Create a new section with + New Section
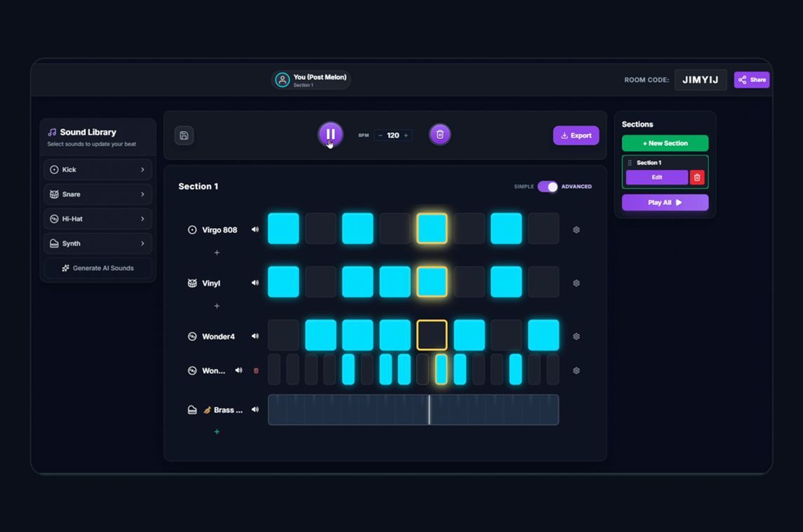Screen dimensions: 803x532 coord(665,143)
